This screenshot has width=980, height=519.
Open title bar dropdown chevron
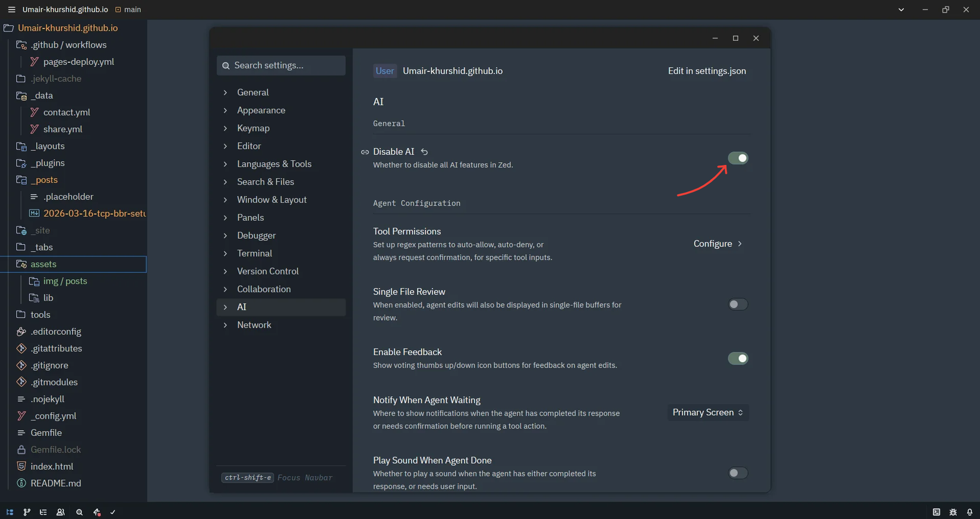coord(901,10)
